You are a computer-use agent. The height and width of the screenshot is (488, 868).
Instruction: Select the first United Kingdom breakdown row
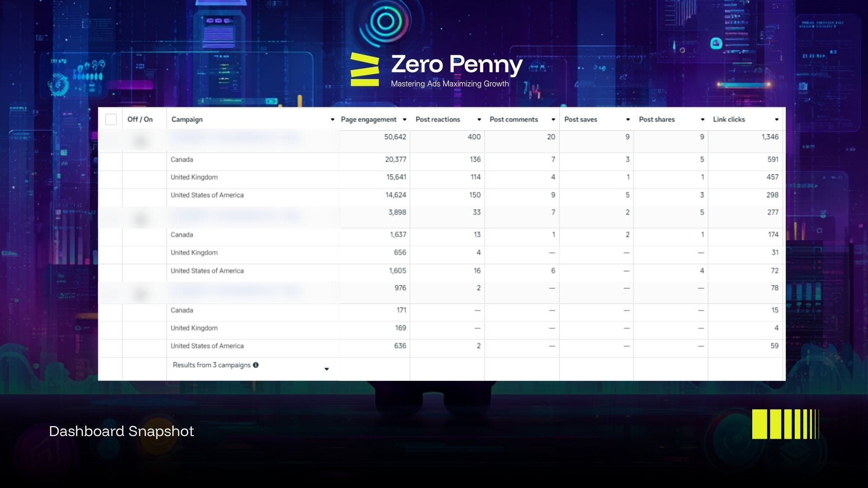(x=194, y=177)
